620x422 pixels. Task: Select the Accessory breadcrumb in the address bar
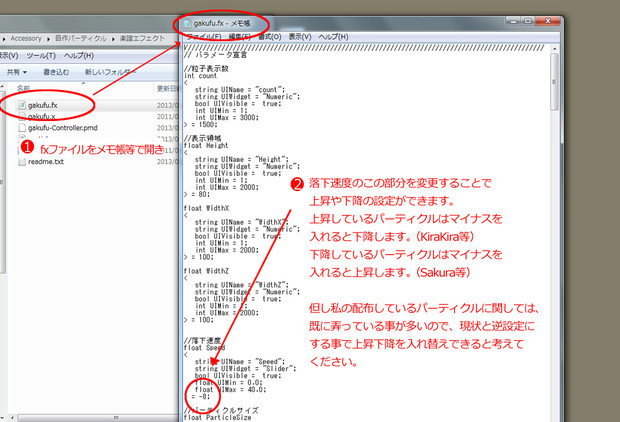(26, 38)
